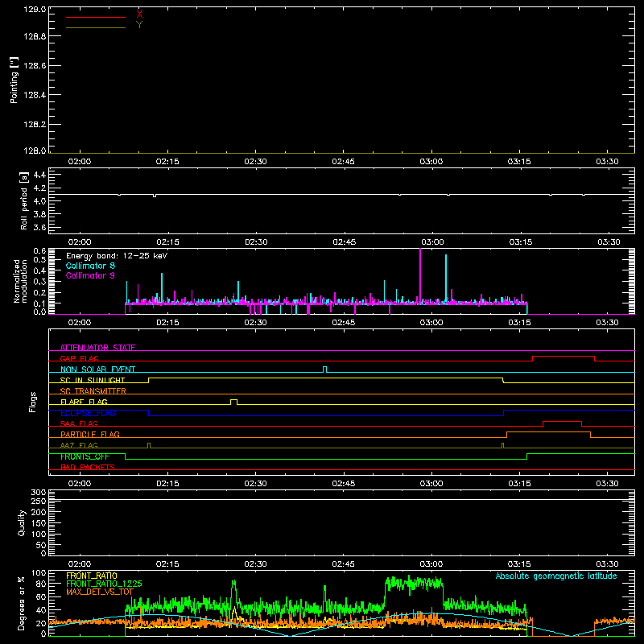The width and height of the screenshot is (644, 644).
Task: Click the SAA_FLAG label
Action: click(x=79, y=423)
